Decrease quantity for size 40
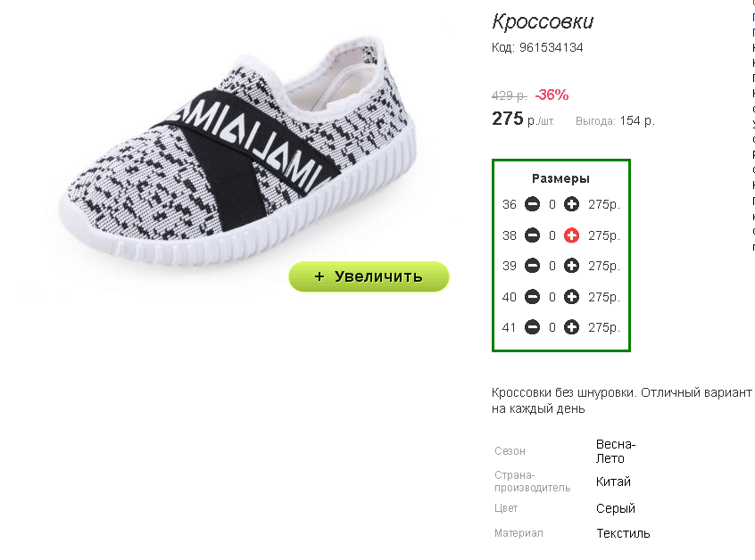 [x=532, y=297]
